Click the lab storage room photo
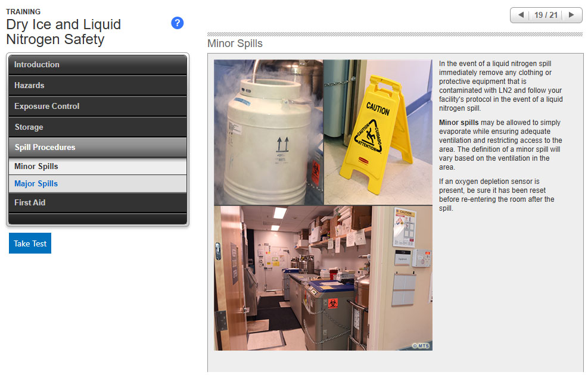588x375 pixels. pyautogui.click(x=323, y=278)
